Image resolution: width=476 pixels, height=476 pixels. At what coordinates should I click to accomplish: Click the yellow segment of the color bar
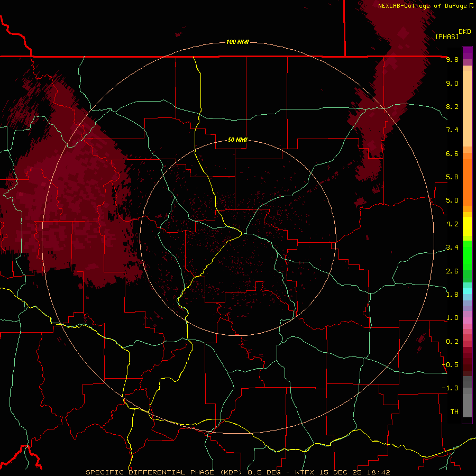[x=467, y=226]
